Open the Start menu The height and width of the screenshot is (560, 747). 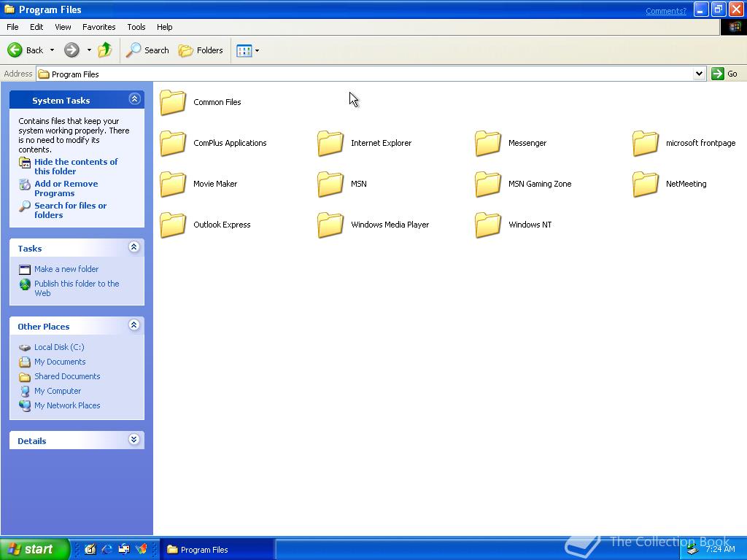tap(34, 549)
